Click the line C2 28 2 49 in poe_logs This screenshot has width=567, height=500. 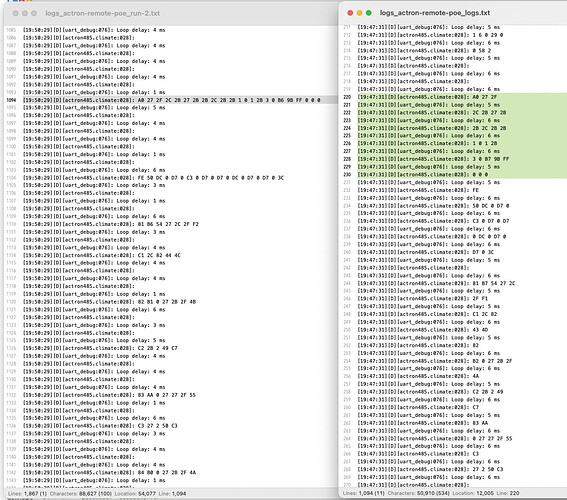click(x=430, y=392)
